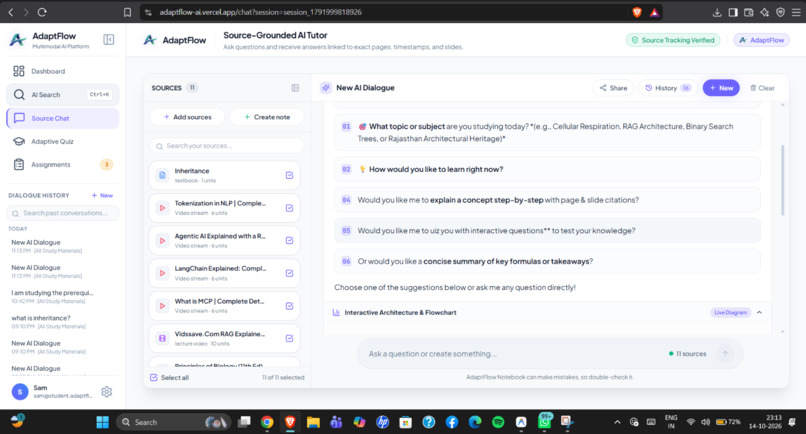Click LangChain Explained video icon

[x=162, y=273]
